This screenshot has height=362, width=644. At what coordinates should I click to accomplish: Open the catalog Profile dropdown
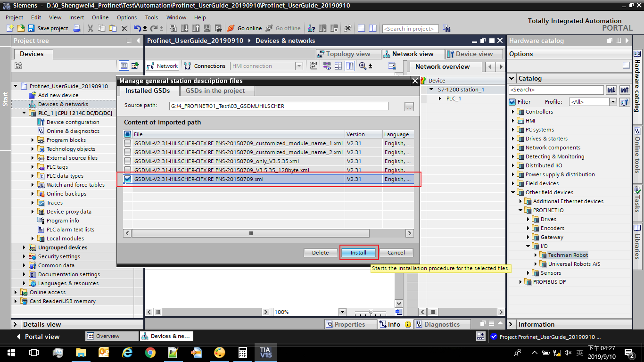pyautogui.click(x=613, y=102)
